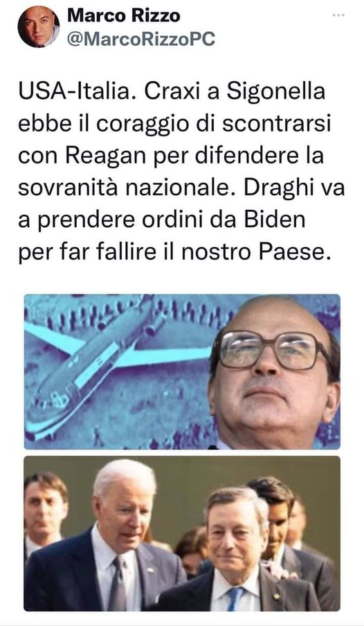Select the "USA-Italia" text at the tweet start
The width and height of the screenshot is (364, 626).
75,92
